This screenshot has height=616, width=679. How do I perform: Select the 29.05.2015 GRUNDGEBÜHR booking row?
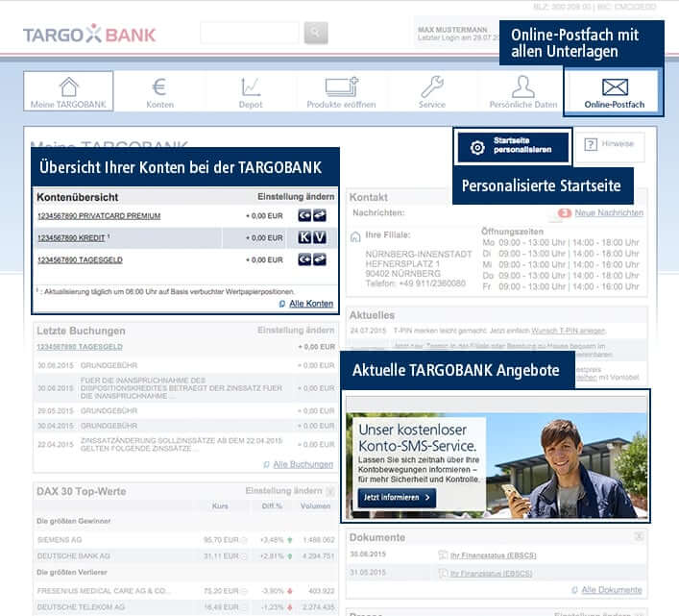[185, 410]
